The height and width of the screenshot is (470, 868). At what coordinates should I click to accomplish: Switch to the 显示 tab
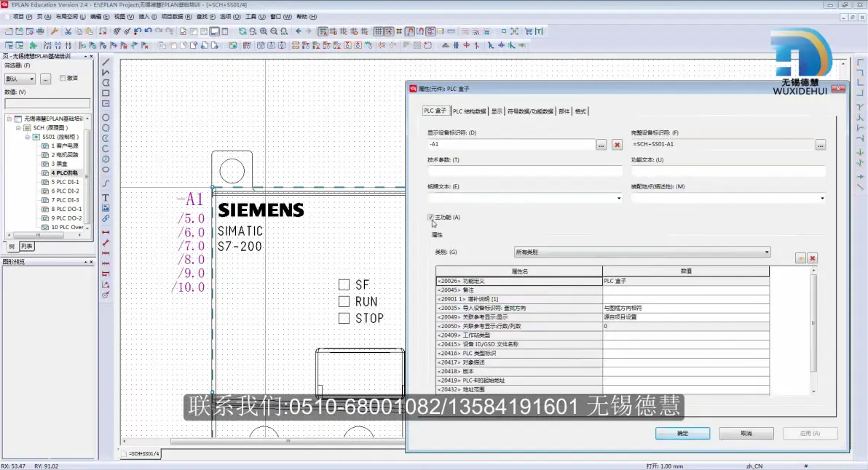pyautogui.click(x=497, y=111)
